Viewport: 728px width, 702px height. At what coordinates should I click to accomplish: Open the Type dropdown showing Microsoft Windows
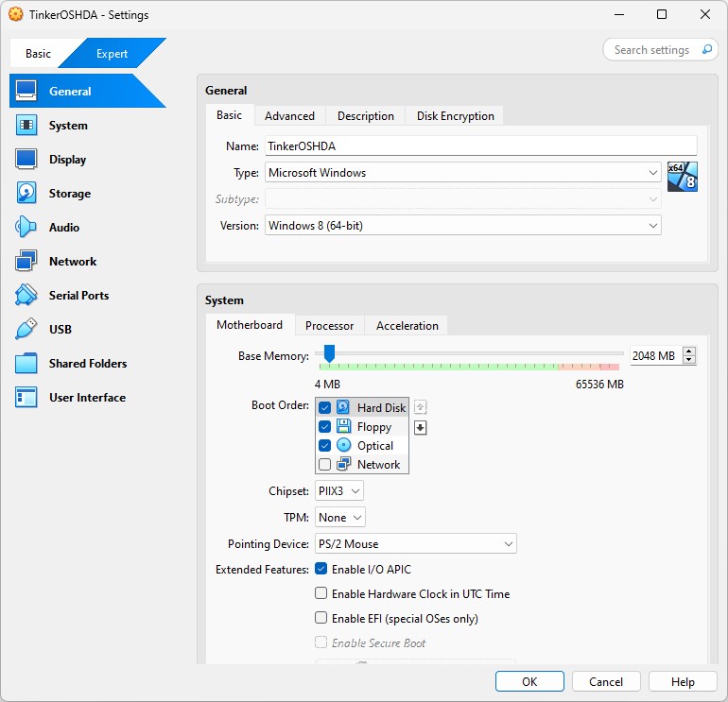coord(463,173)
